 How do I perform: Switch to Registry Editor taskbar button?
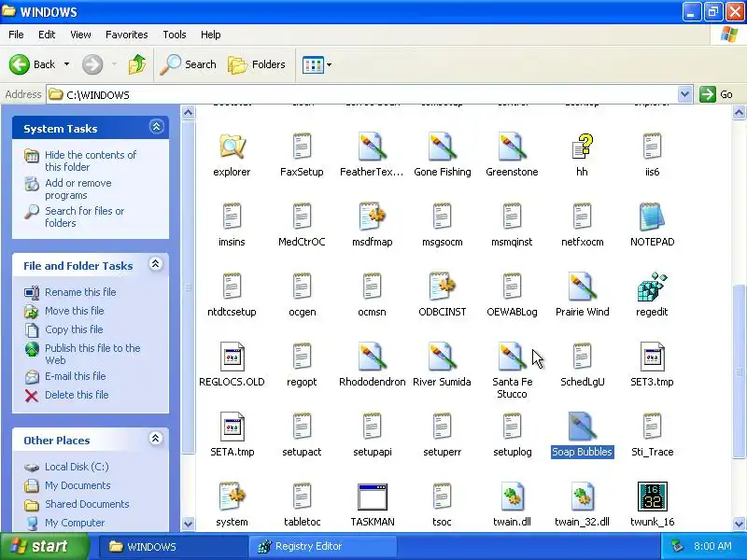(322, 546)
